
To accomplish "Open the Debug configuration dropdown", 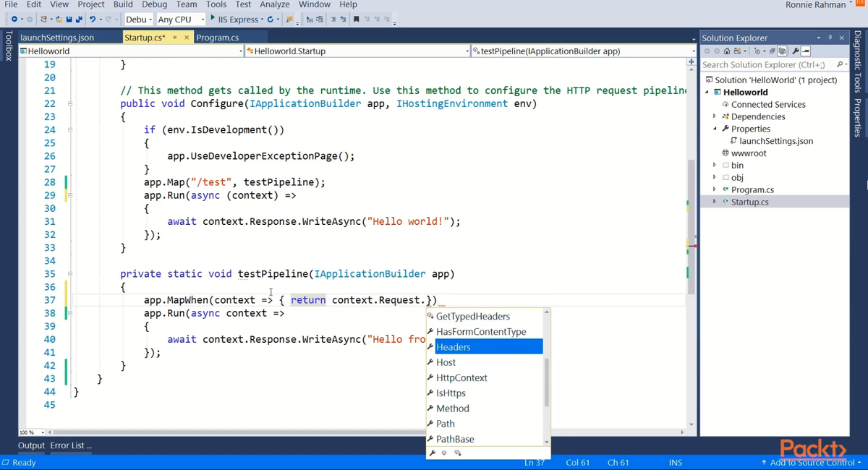I will pyautogui.click(x=137, y=19).
